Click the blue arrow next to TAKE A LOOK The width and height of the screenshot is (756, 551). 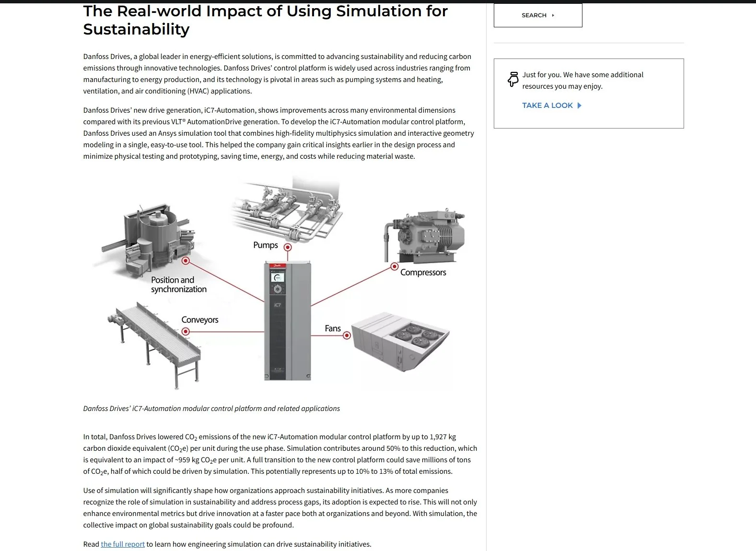[579, 106]
